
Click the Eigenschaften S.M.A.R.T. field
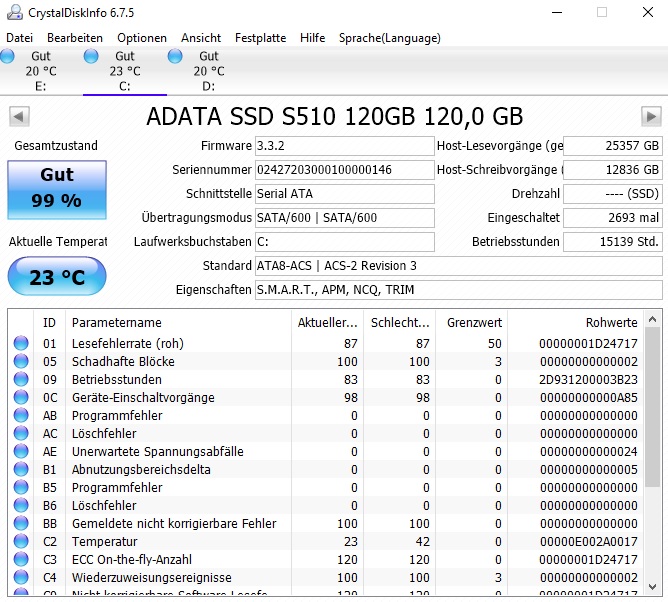pyautogui.click(x=459, y=290)
